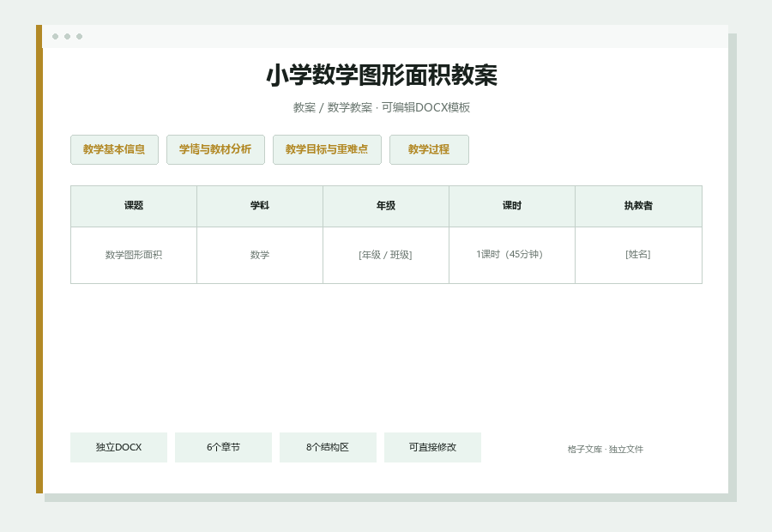Screen dimensions: 772x532
Task: Click the middle window control dot
Action: point(68,36)
